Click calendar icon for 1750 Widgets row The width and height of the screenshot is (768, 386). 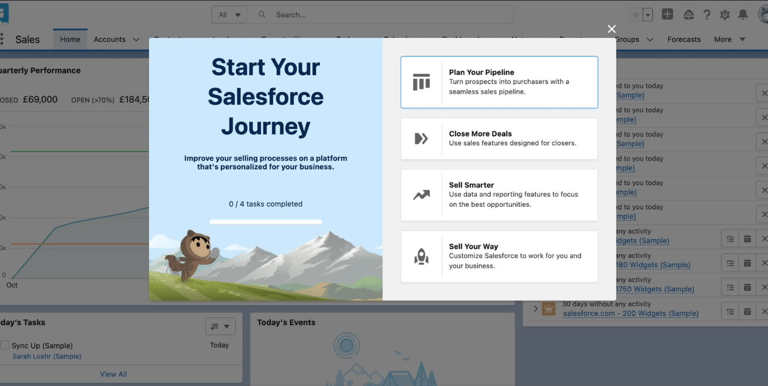pos(747,287)
